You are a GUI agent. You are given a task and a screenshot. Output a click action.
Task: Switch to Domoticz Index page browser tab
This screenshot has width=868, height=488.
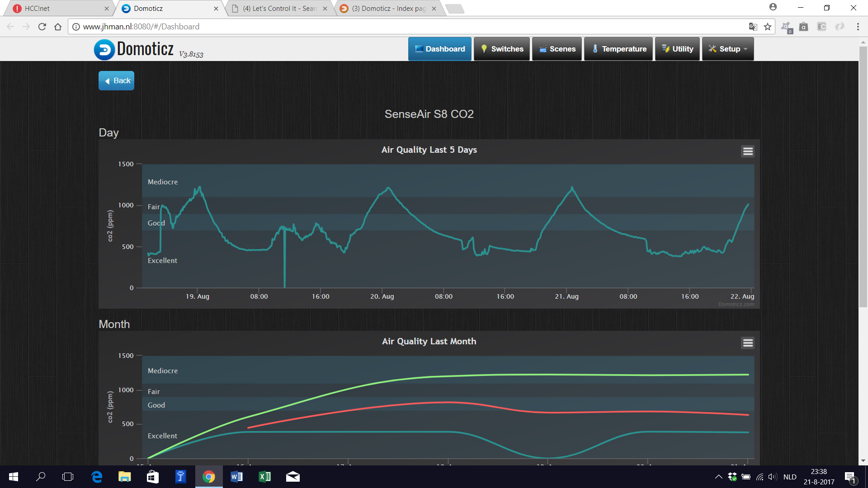(389, 8)
